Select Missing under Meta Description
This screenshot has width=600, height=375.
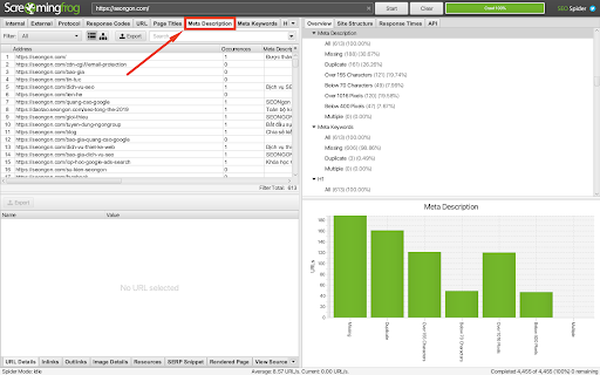352,54
